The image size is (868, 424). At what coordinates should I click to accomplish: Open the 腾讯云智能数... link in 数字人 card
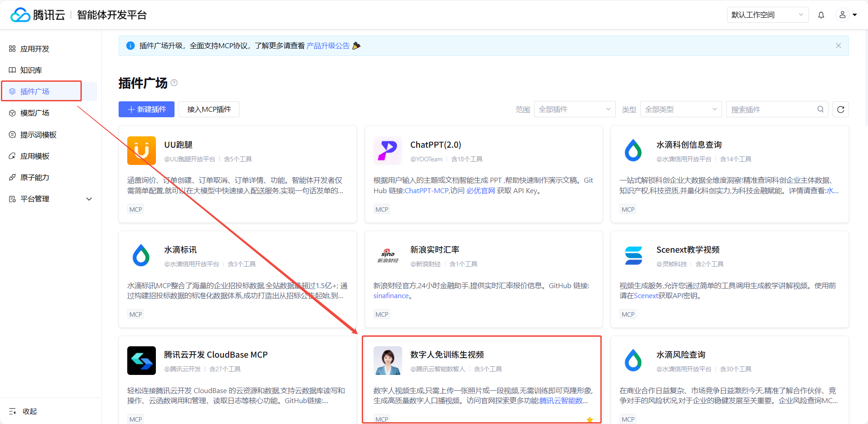tap(564, 401)
